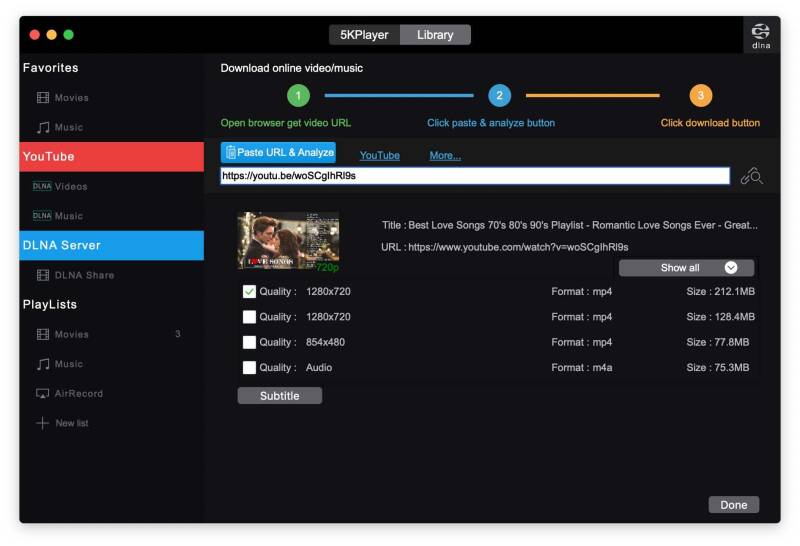Click 'Size : 75.3MB' text
Image resolution: width=800 pixels, height=546 pixels.
click(x=718, y=367)
